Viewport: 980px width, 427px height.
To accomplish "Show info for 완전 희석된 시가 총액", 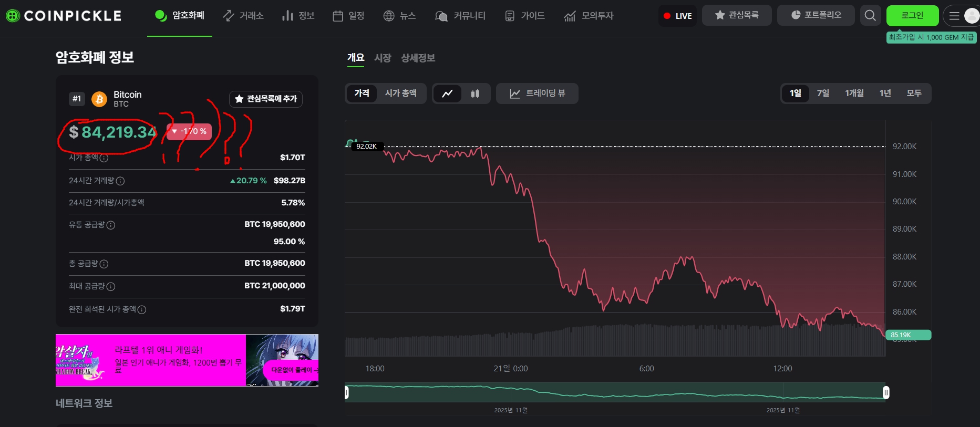I will tap(142, 309).
